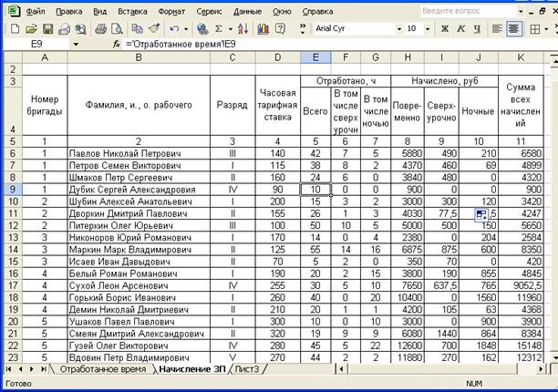
Task: Select the Лист3 sheet tab
Action: point(247,370)
